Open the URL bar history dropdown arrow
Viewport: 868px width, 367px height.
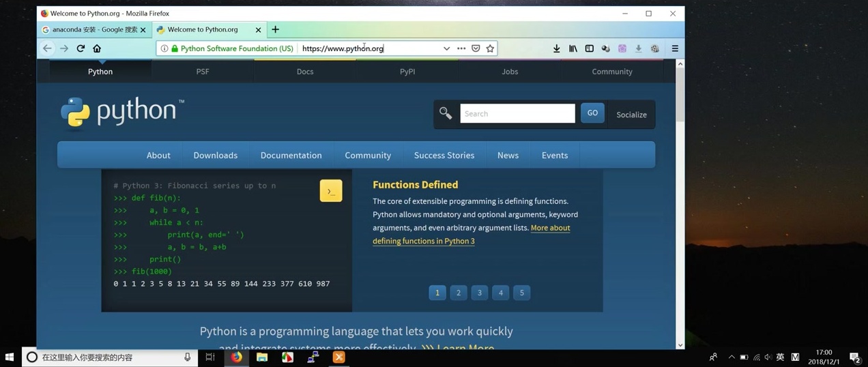[x=446, y=48]
